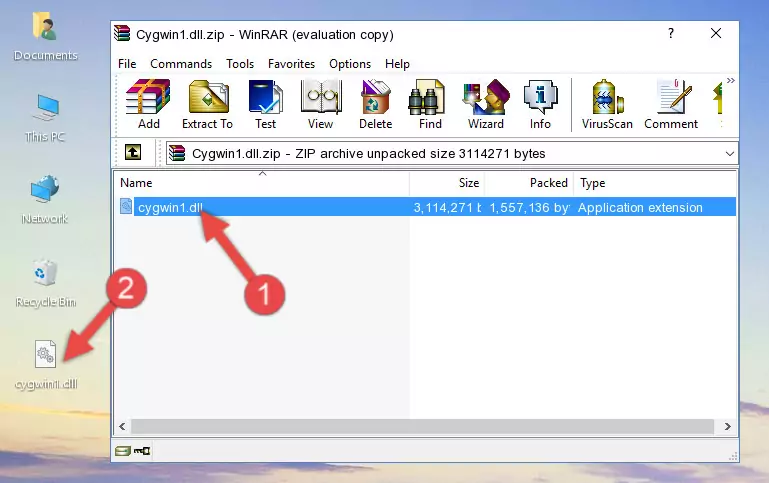
Task: Close the WinRAR window
Action: tap(716, 33)
